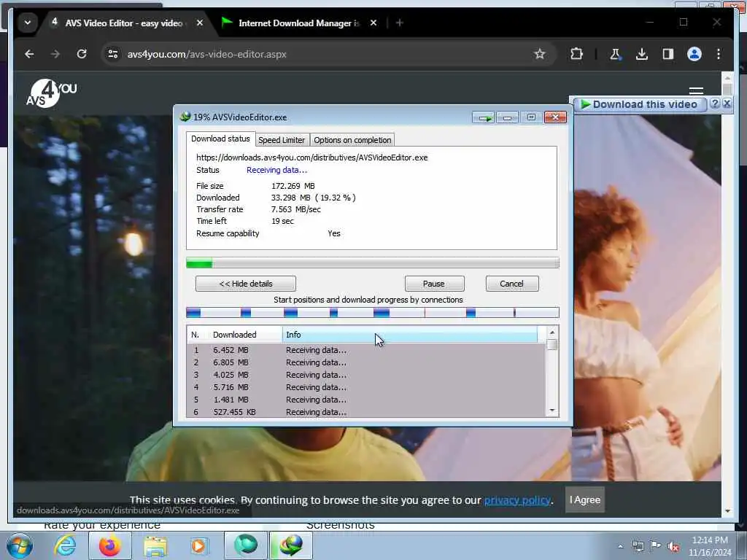Screen dimensions: 747x560
Task: Close the IDM Download this video panel
Action: [x=727, y=104]
